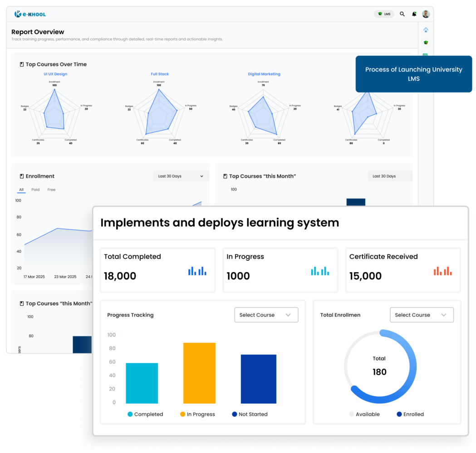Open the notifications bell
476x453 pixels.
[414, 14]
